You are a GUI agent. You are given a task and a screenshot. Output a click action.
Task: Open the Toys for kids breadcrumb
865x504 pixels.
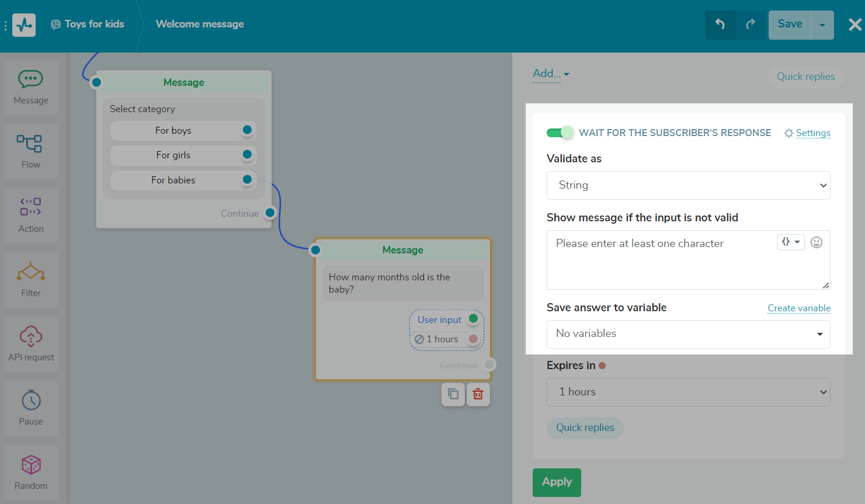tap(88, 24)
